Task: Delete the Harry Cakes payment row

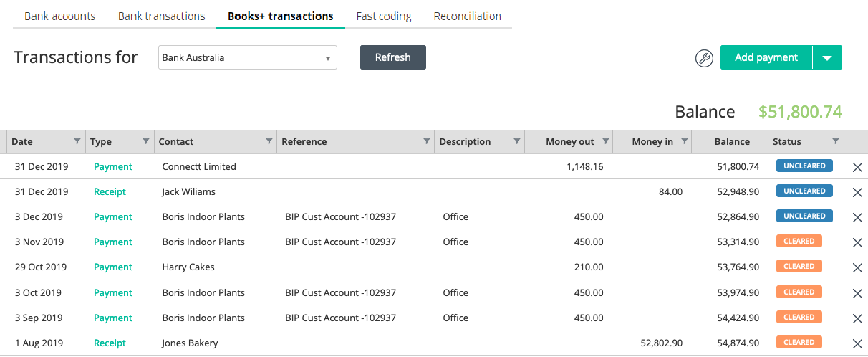Action: click(x=857, y=267)
